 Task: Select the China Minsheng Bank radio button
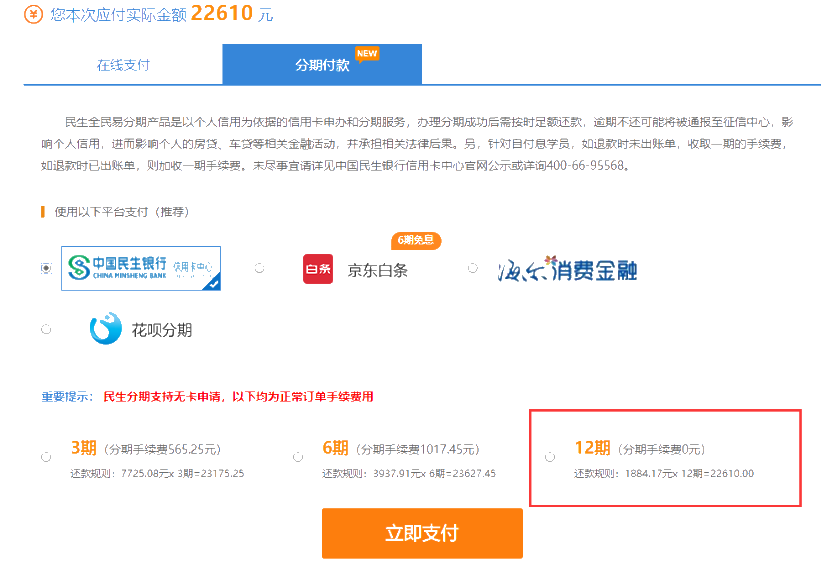tap(46, 268)
